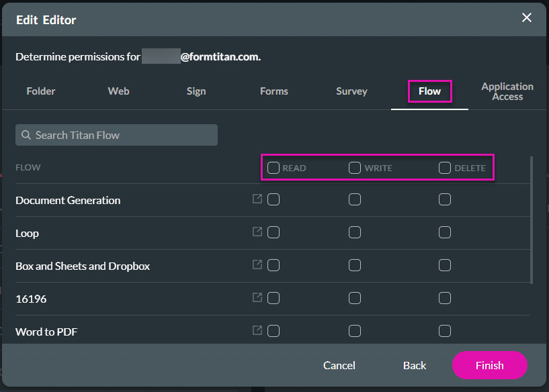This screenshot has width=549, height=392.
Task: Open Document Generation flow in new tab icon
Action: point(257,199)
